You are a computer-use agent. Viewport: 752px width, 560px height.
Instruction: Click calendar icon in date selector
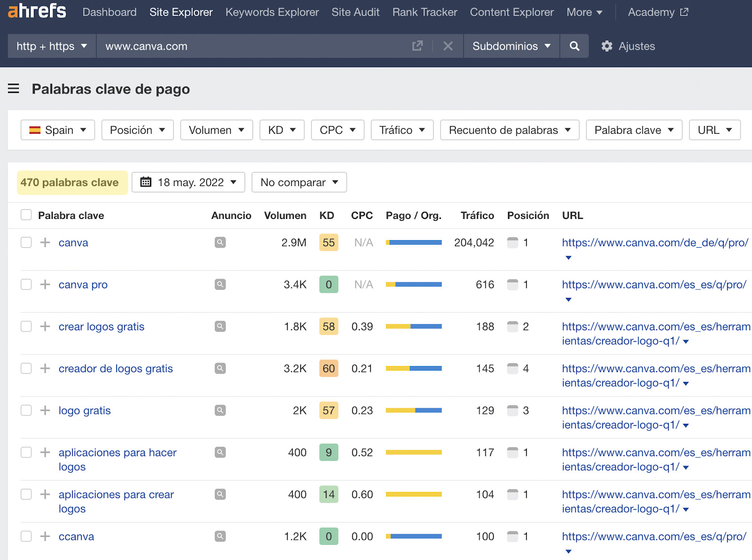click(x=146, y=182)
